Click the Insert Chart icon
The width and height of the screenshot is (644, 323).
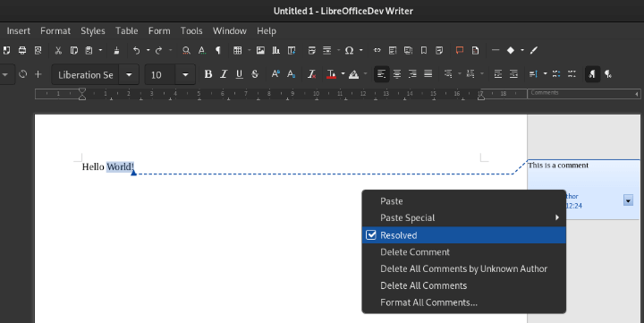[276, 50]
